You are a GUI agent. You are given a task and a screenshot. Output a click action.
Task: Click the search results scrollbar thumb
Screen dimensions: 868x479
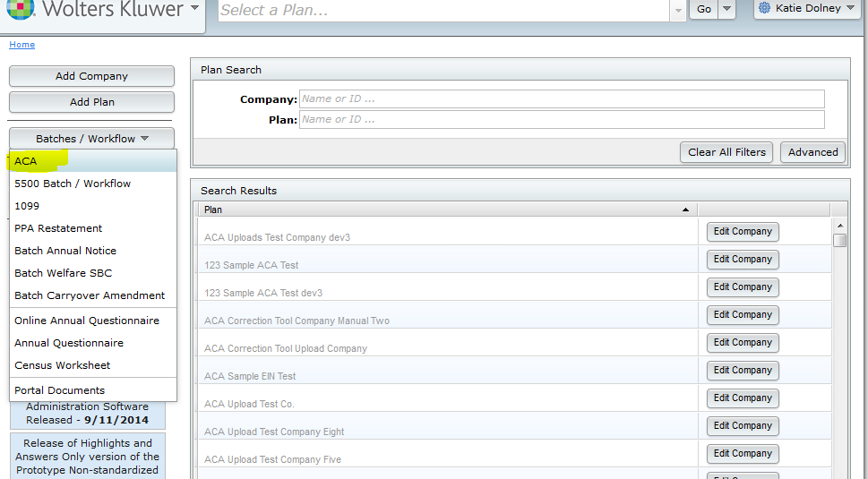(839, 240)
